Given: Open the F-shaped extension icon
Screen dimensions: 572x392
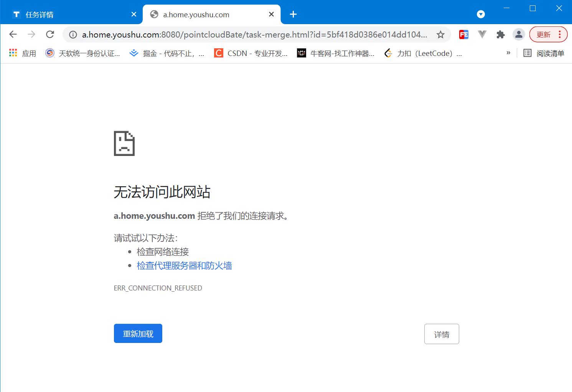Looking at the screenshot, I should [463, 34].
